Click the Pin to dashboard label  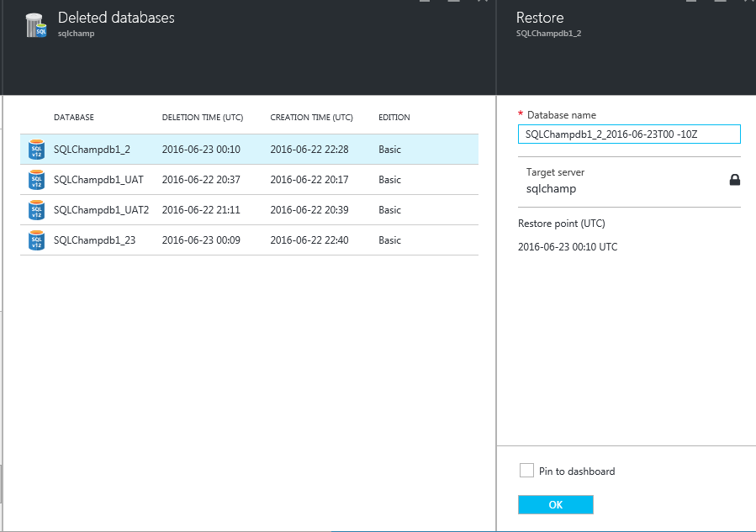(x=577, y=471)
